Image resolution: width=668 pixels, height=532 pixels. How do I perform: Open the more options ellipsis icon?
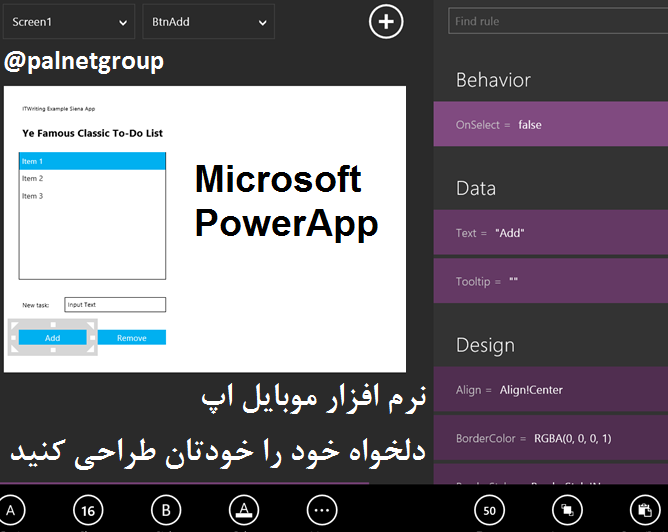[322, 510]
